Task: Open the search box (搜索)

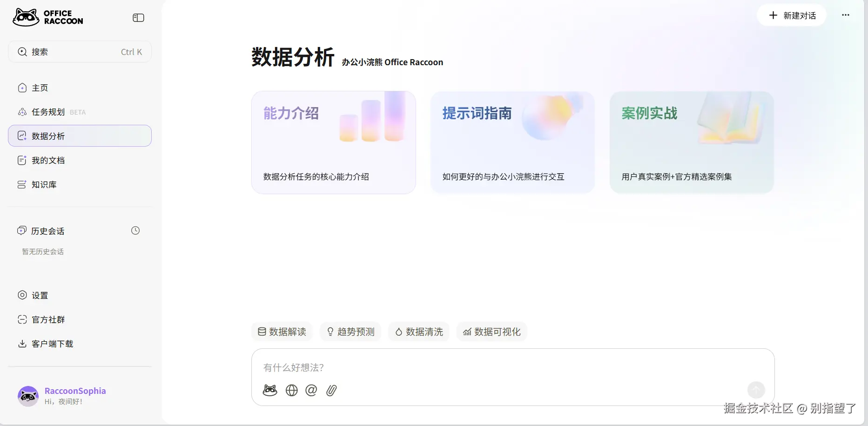Action: coord(80,52)
